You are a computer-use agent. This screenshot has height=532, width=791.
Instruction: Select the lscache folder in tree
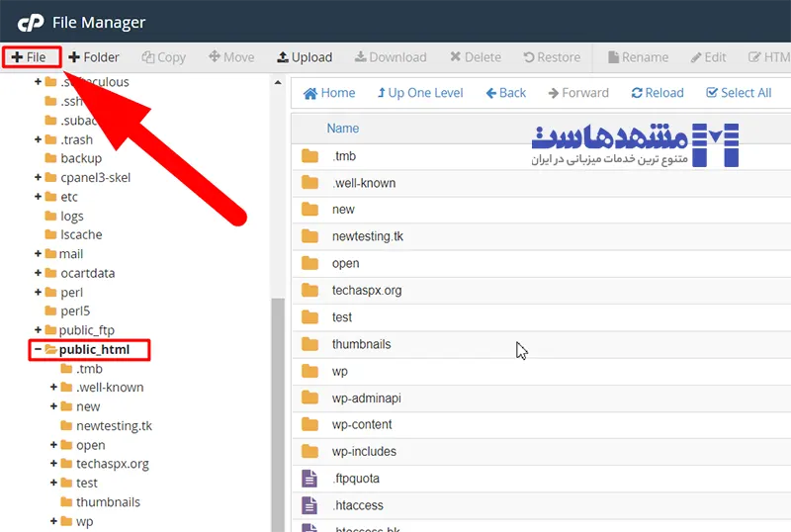click(81, 234)
